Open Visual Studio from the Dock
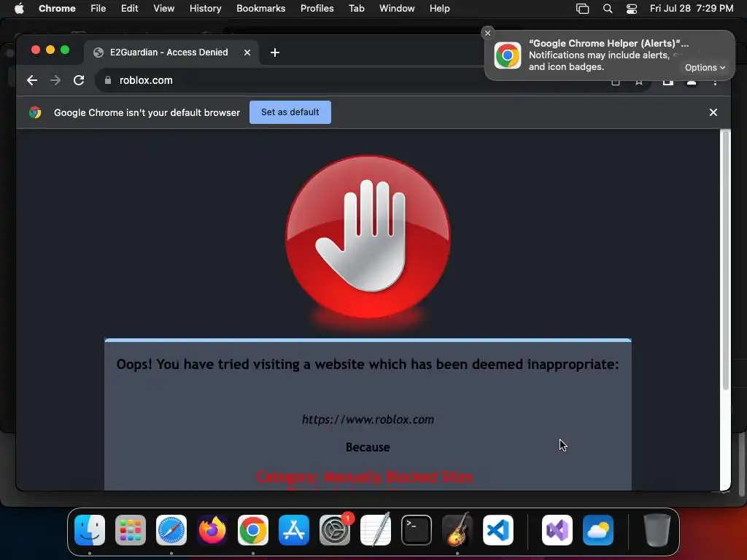 pyautogui.click(x=557, y=530)
